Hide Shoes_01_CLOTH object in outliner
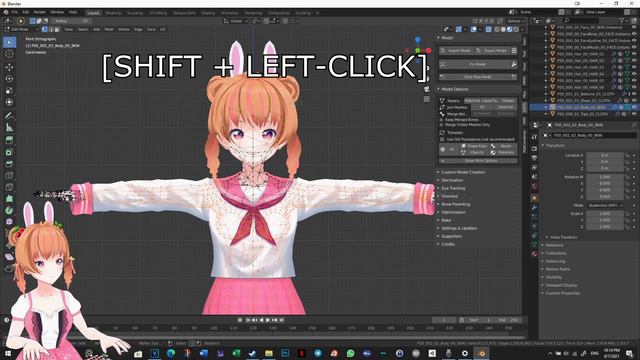640x360 pixels. pos(634,100)
